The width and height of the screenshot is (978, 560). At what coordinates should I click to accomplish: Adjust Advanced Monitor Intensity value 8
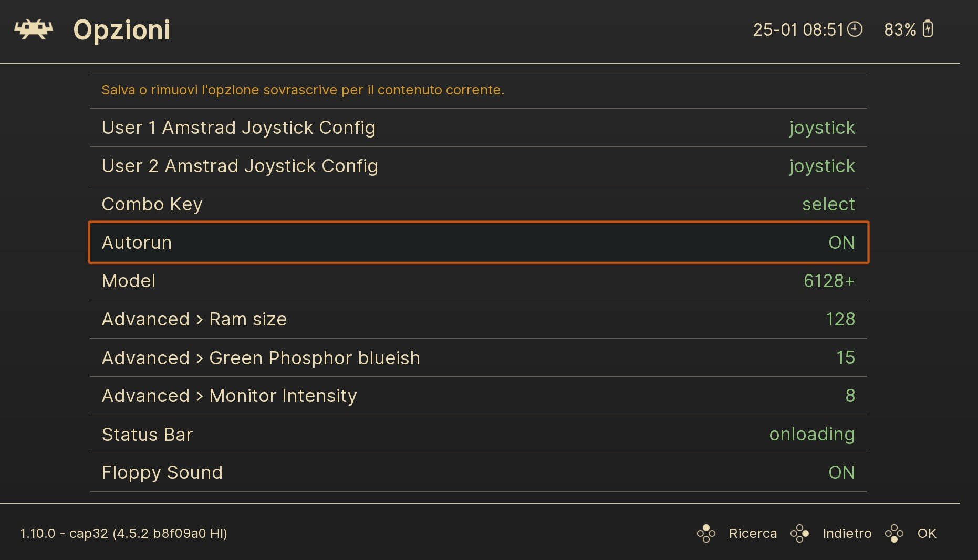(850, 396)
